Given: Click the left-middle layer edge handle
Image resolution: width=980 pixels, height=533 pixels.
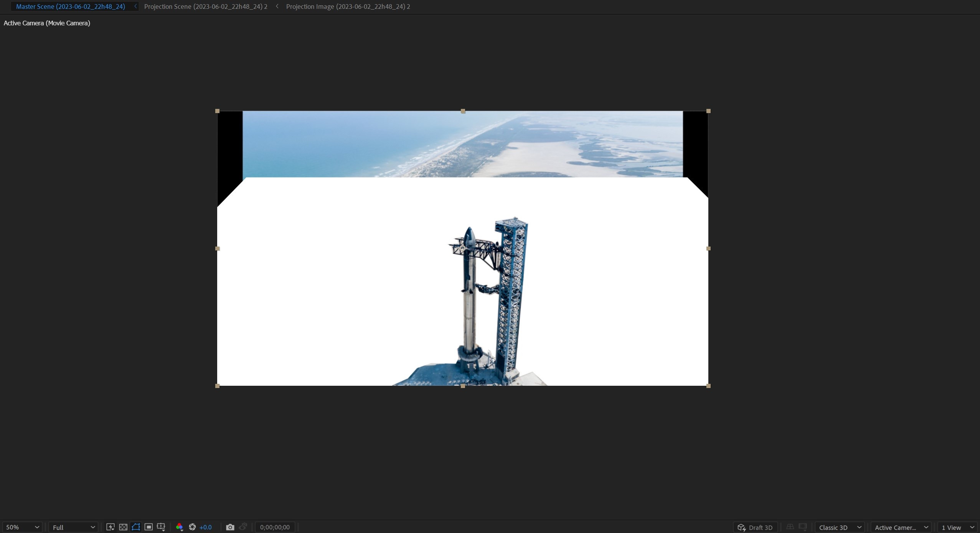Looking at the screenshot, I should [217, 248].
